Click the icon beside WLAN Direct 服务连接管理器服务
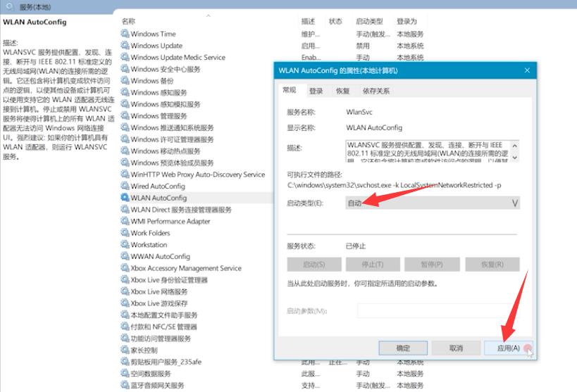This screenshot has height=392, width=577. click(125, 209)
